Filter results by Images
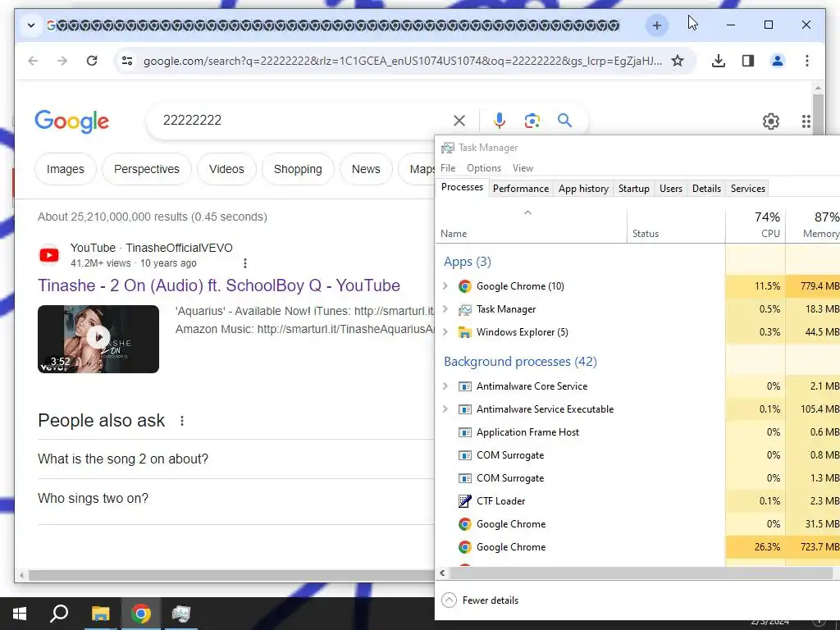This screenshot has width=840, height=630. pyautogui.click(x=66, y=169)
